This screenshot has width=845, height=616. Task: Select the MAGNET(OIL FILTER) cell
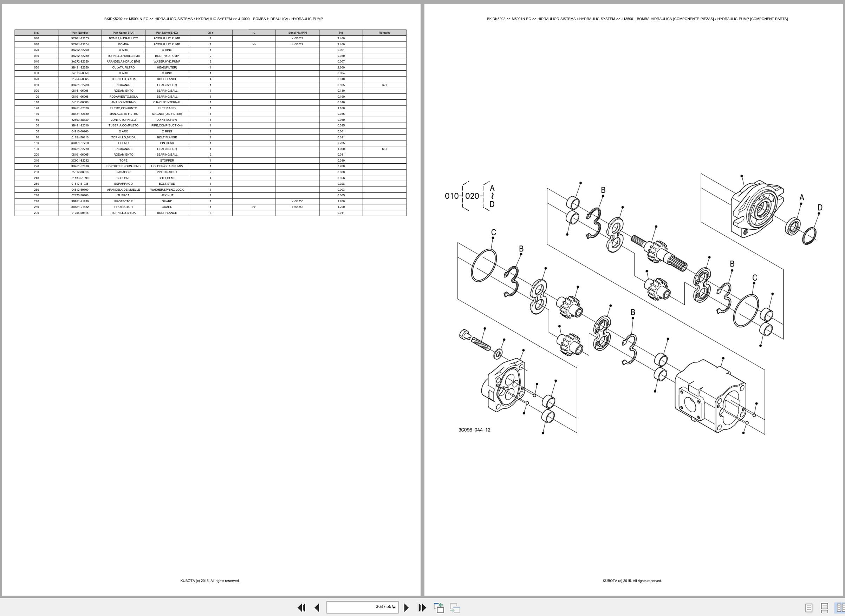click(167, 114)
